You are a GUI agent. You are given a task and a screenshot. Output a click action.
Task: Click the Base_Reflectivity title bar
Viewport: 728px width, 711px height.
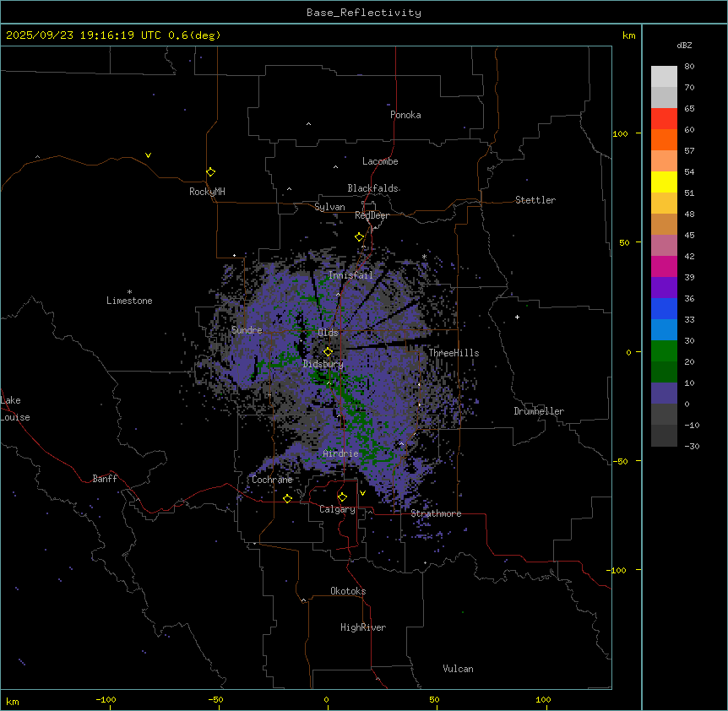click(363, 13)
